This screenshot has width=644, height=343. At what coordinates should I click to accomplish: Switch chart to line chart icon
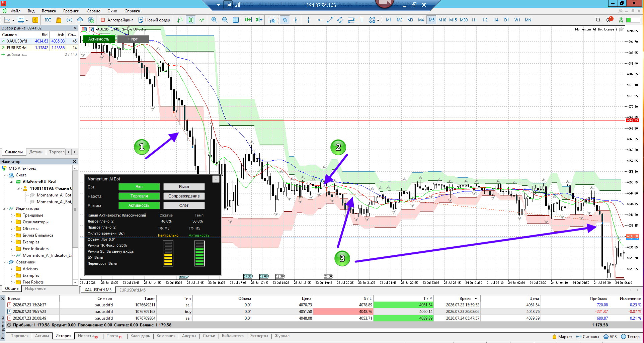[x=202, y=20]
